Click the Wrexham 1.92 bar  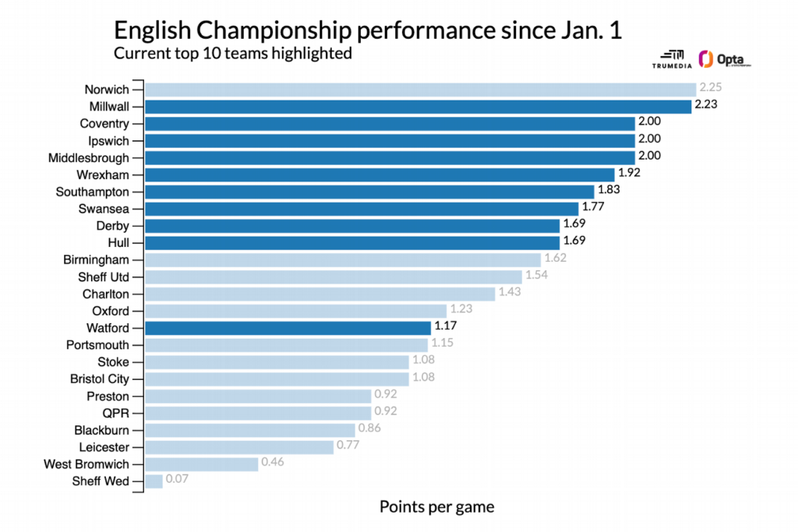tap(379, 174)
